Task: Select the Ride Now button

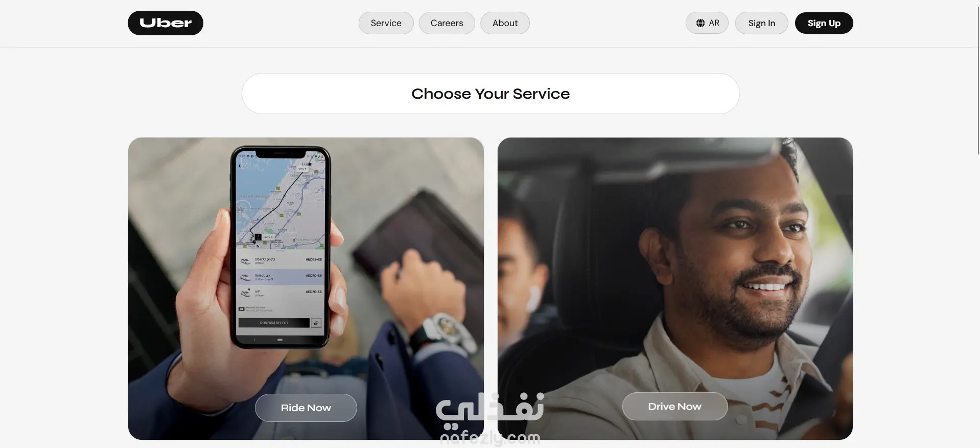Action: tap(306, 408)
